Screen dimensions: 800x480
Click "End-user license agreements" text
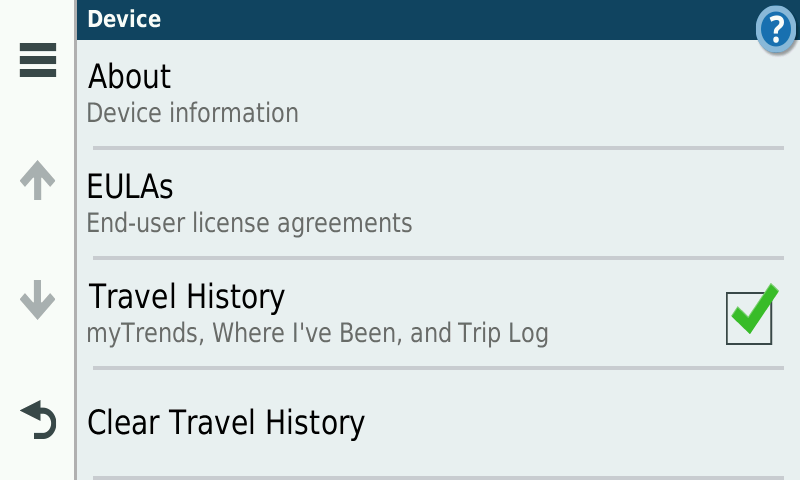click(x=250, y=222)
